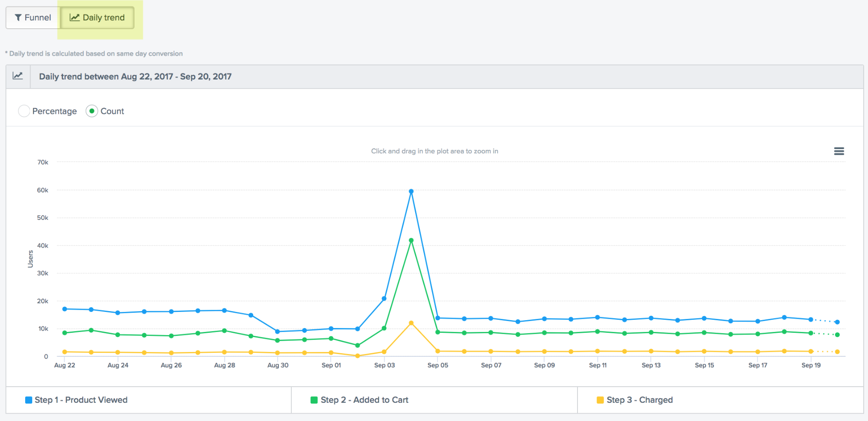This screenshot has width=868, height=421.
Task: Click the green Added to Cart color swatch
Action: pos(314,400)
